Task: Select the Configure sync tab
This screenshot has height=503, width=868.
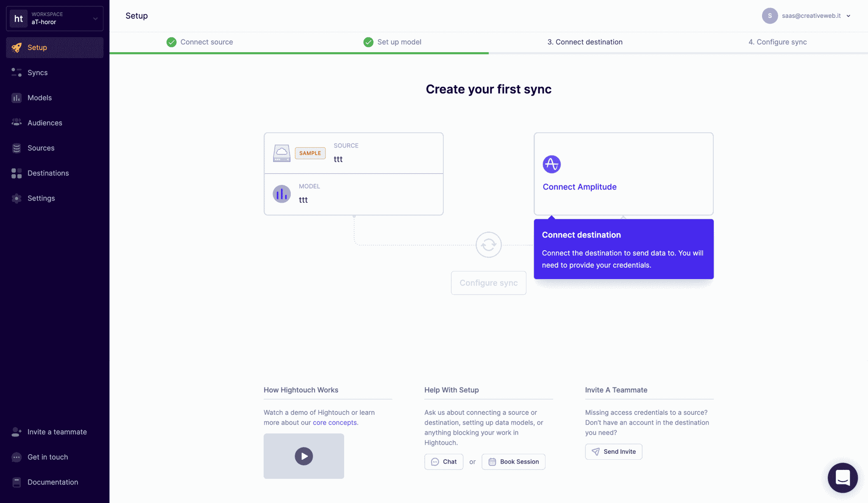Action: point(777,42)
